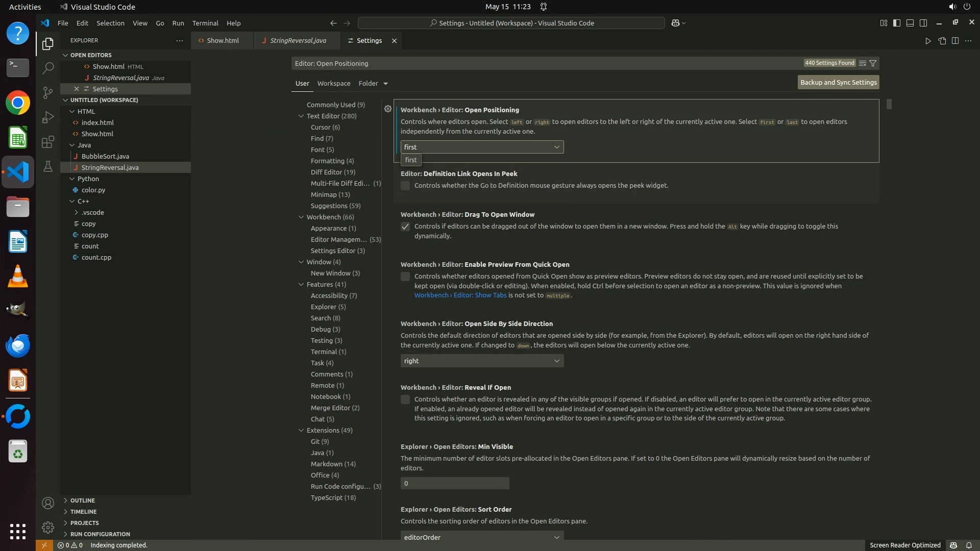Click the Clear Settings Search icon
Screen dimensions: 980x551
[862, 63]
